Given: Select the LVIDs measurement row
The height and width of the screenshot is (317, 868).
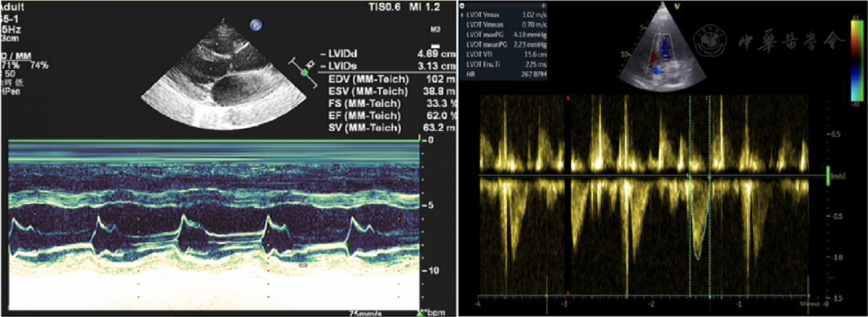Looking at the screenshot, I should pyautogui.click(x=389, y=66).
